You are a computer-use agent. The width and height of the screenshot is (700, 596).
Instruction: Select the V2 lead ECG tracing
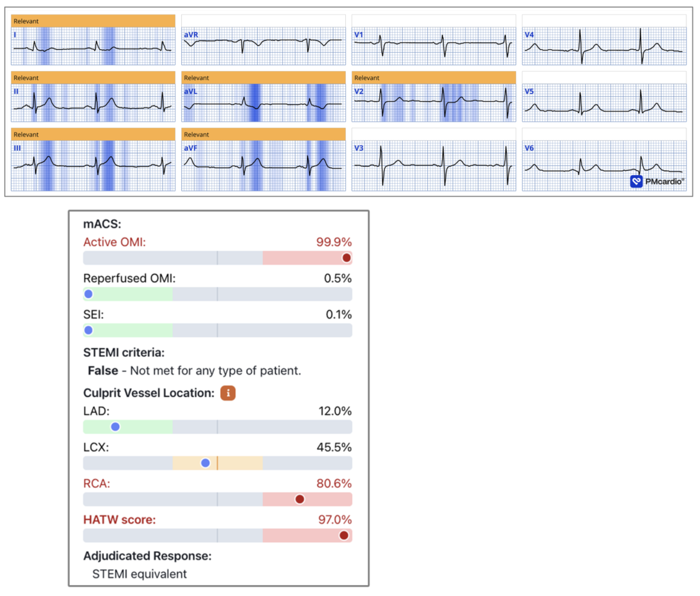click(x=433, y=103)
